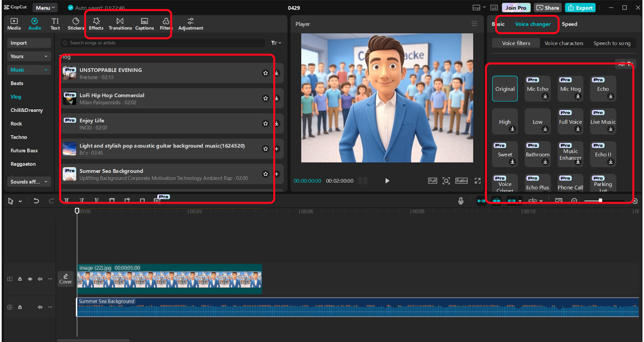
Task: Adjust the timeline zoom slider handle
Action: (600, 201)
